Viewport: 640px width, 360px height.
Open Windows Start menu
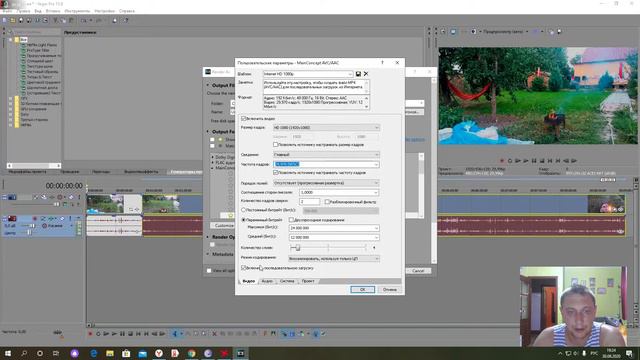(8, 353)
